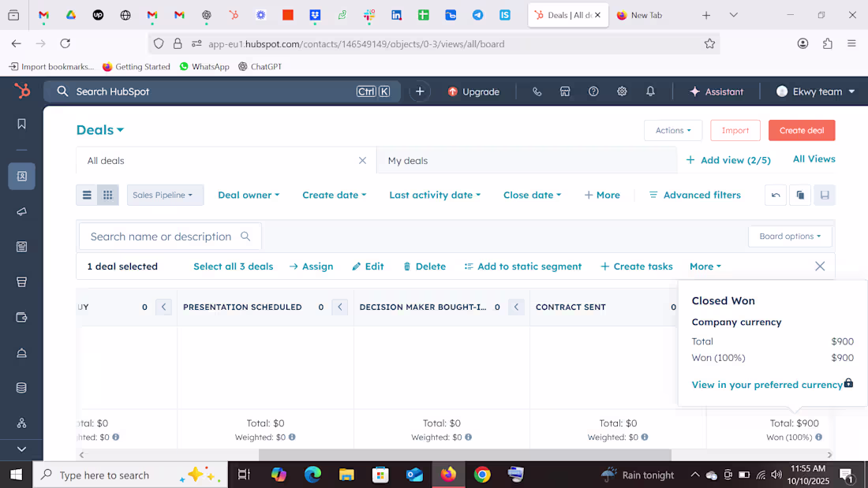The image size is (868, 488).
Task: Open All Views link
Action: [x=814, y=158]
